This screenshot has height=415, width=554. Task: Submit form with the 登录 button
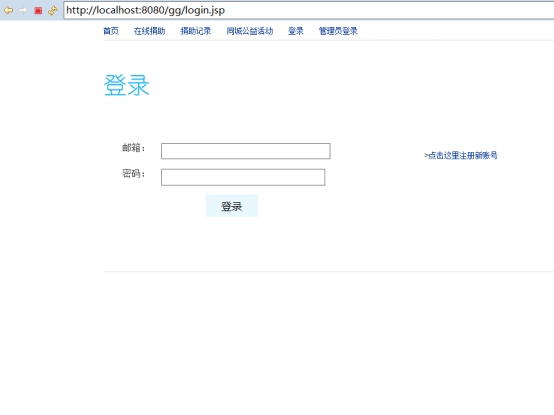coord(232,206)
